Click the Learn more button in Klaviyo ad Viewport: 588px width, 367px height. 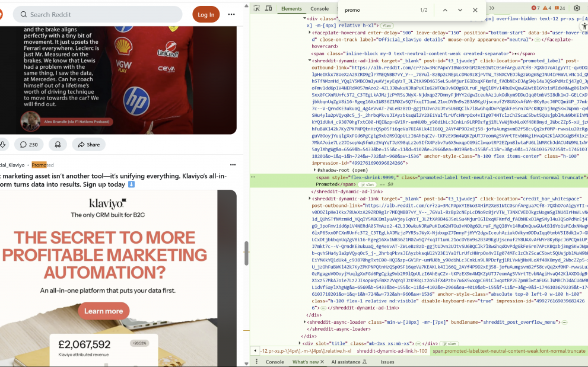point(103,311)
